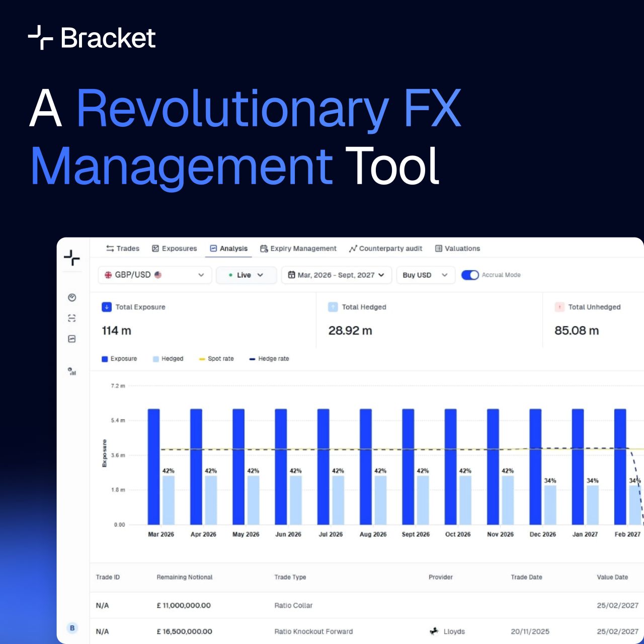Click the calendar icon in the date range

coord(291,275)
